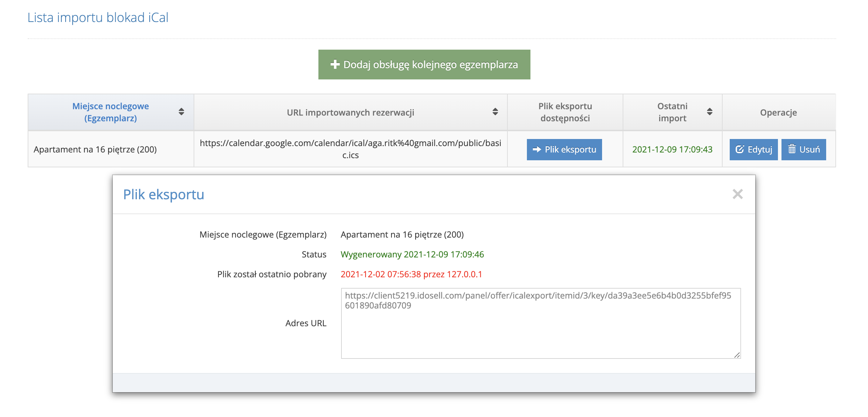Click Dodaj obsługę kolejnego egzemplarza button
This screenshot has width=868, height=417.
tap(424, 65)
